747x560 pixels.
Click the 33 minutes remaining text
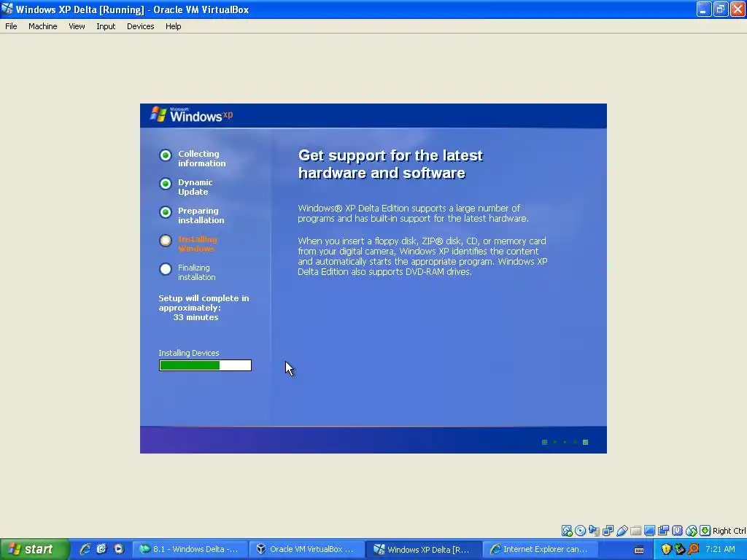pos(196,317)
